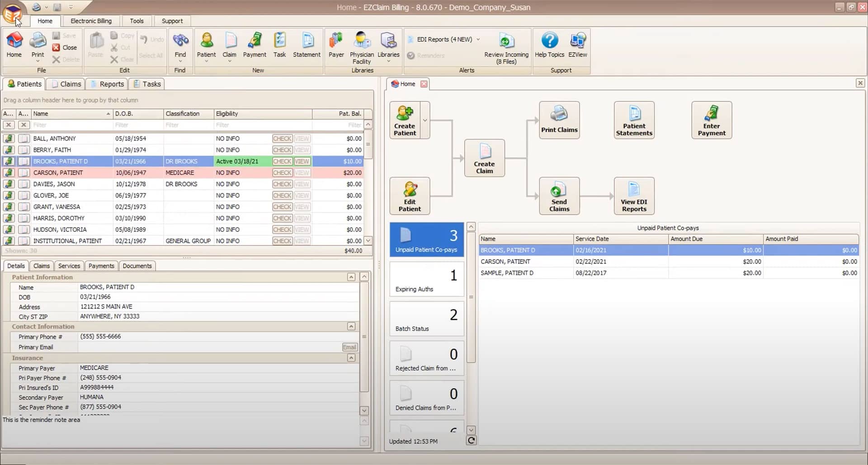The image size is (868, 465).
Task: Refresh the dashboard tiles
Action: point(471,441)
